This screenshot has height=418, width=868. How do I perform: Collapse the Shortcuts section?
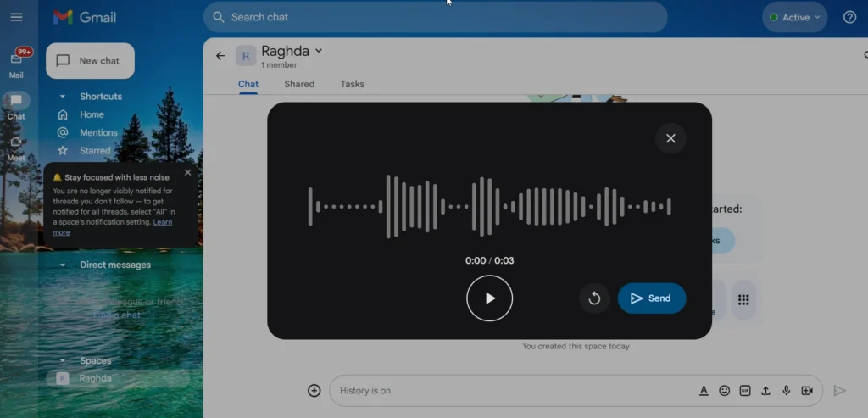63,97
